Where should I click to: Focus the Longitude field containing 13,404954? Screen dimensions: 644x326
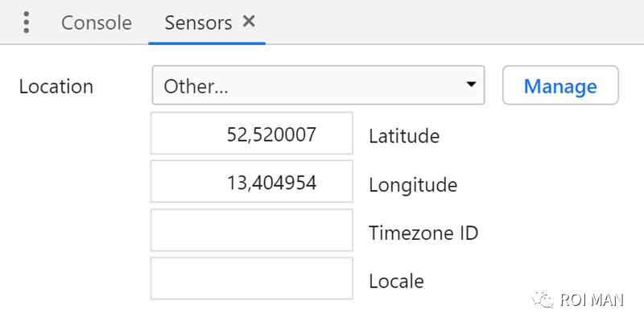tap(251, 183)
